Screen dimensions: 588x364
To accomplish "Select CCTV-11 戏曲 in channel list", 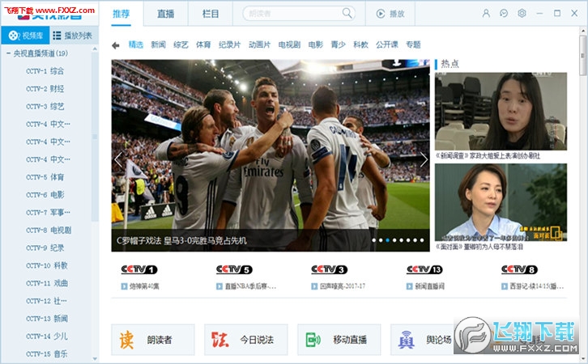I will tap(47, 283).
